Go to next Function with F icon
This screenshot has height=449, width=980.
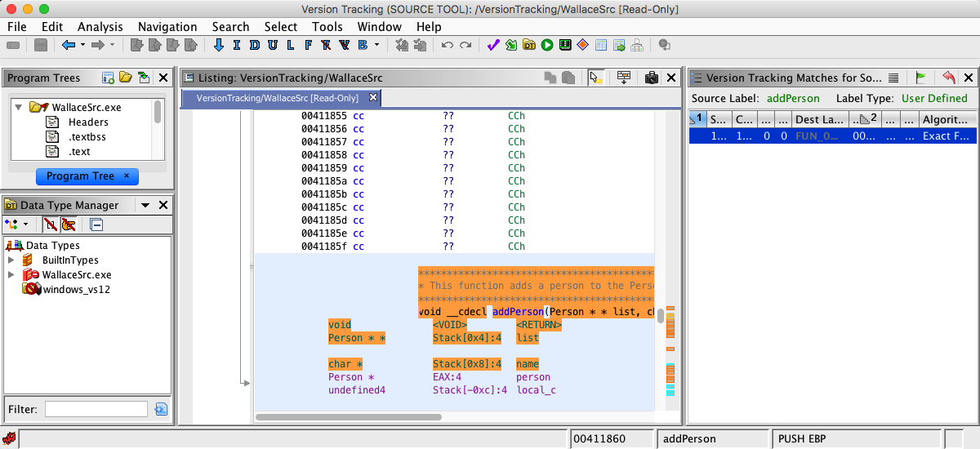click(x=308, y=45)
